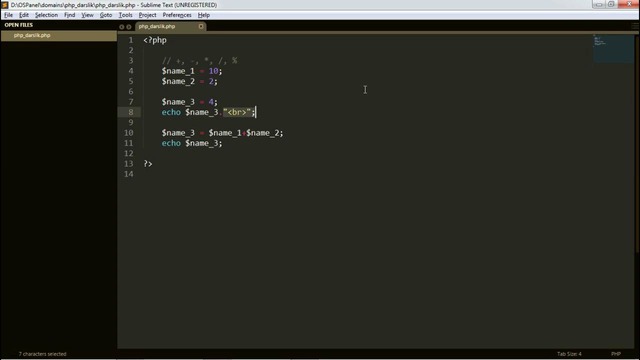The width and height of the screenshot is (640, 360).
Task: Click the selected "<br>" string
Action: tap(237, 112)
